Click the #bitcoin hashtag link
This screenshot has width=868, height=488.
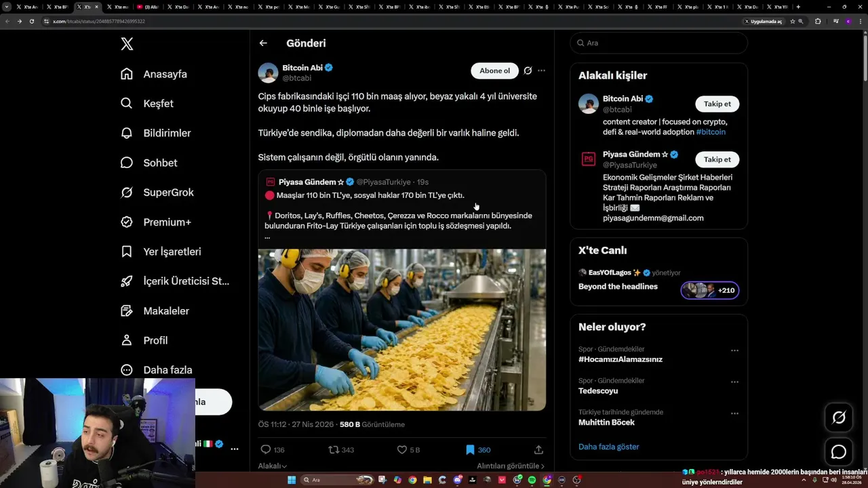tap(711, 132)
